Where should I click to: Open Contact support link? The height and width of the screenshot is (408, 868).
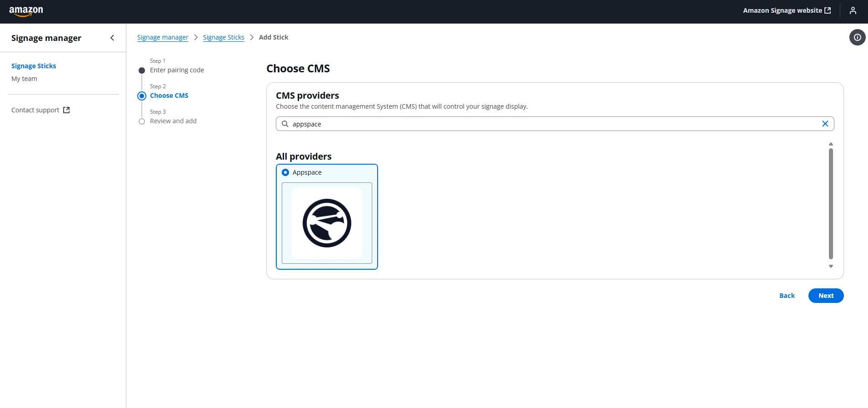[x=40, y=110]
